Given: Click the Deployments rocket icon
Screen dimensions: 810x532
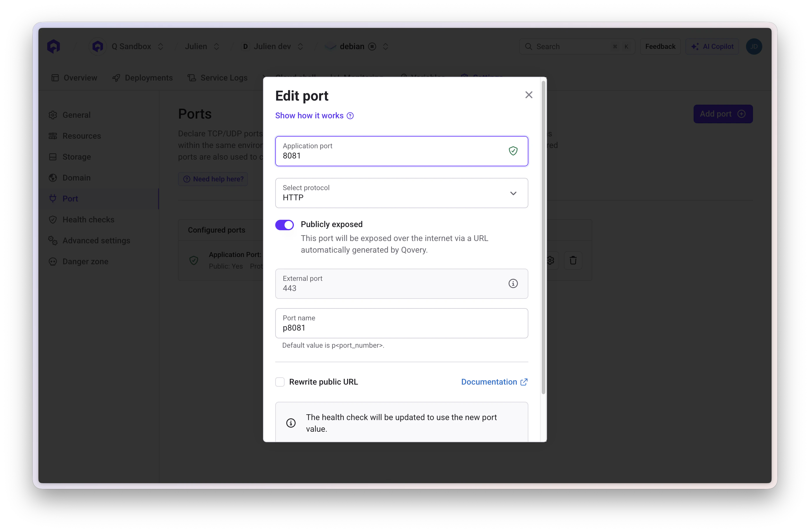Looking at the screenshot, I should click(x=116, y=78).
